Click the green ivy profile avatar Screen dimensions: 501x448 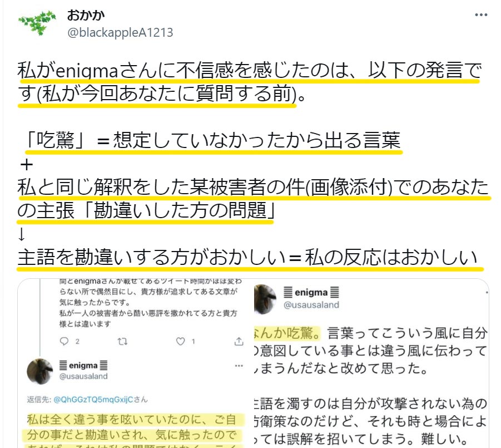point(37,23)
